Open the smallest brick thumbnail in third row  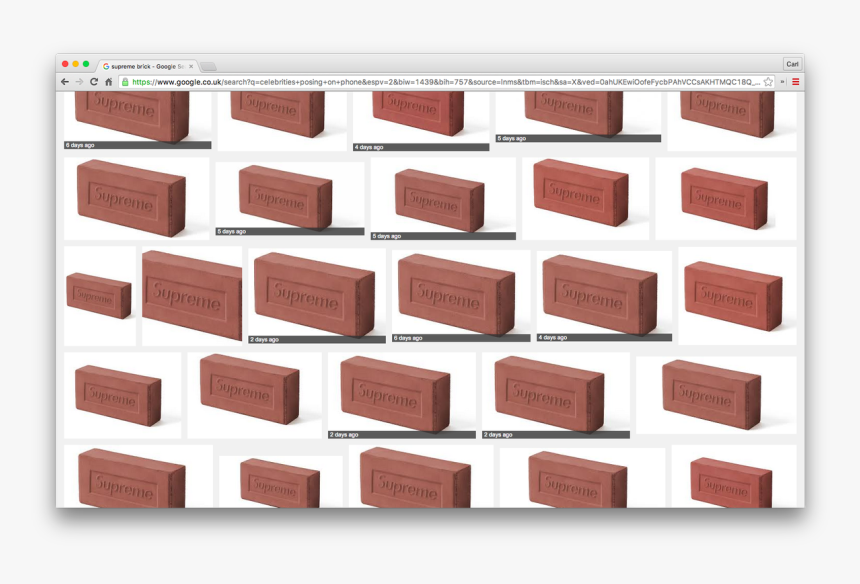coord(100,296)
